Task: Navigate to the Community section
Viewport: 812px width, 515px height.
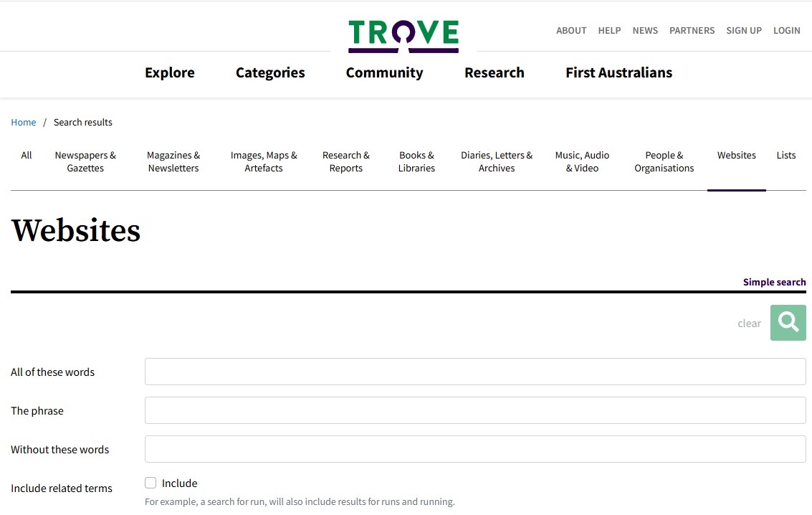Action: click(384, 72)
